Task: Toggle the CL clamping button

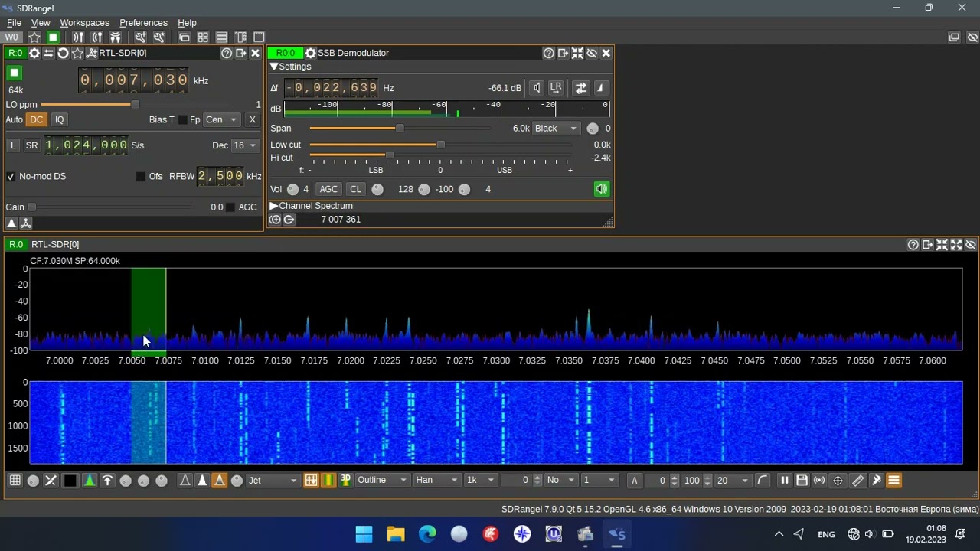Action: [x=355, y=189]
